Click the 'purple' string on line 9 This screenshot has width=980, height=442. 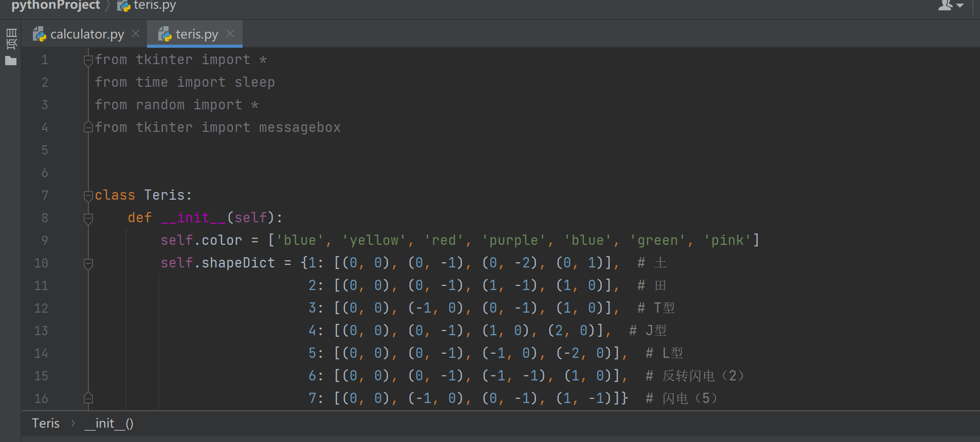[514, 240]
